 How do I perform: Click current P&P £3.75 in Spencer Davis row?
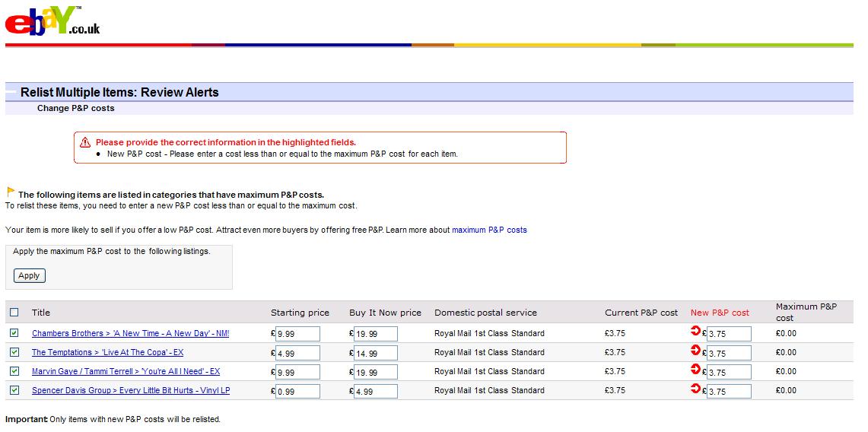615,390
